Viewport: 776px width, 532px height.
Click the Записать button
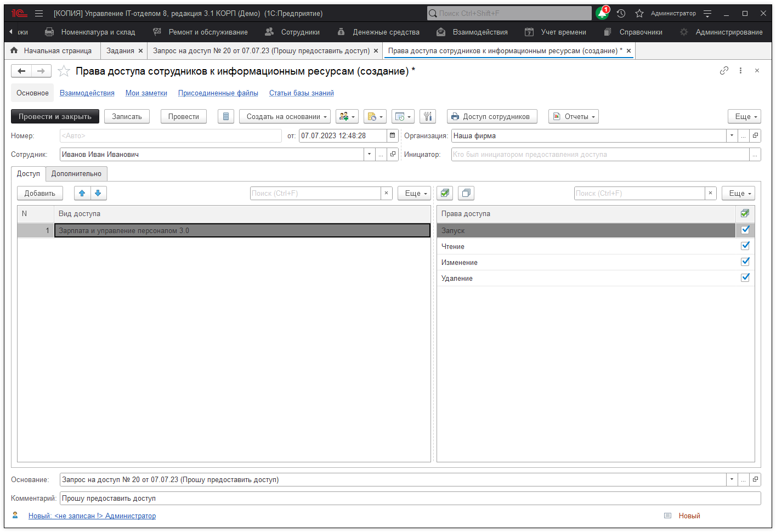127,116
